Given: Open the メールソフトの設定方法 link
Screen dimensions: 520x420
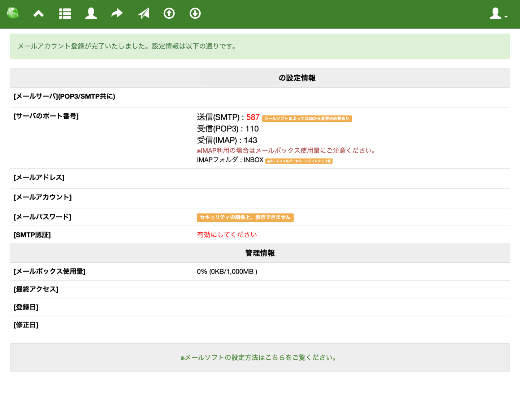Looking at the screenshot, I should 260,358.
